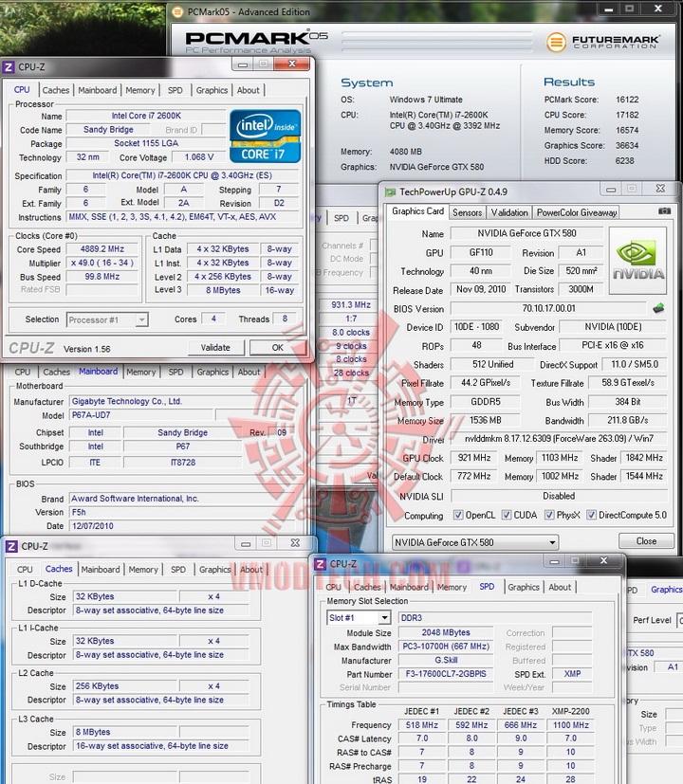The width and height of the screenshot is (683, 784).
Task: Open the NVIDIA GeForce GTX 580 card dropdown
Action: [475, 542]
